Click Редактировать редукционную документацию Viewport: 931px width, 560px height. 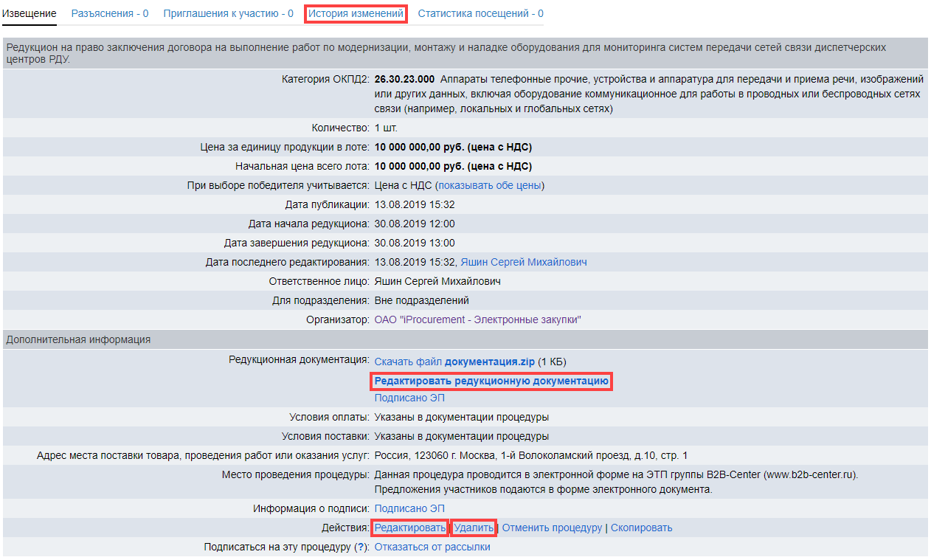[x=491, y=381]
